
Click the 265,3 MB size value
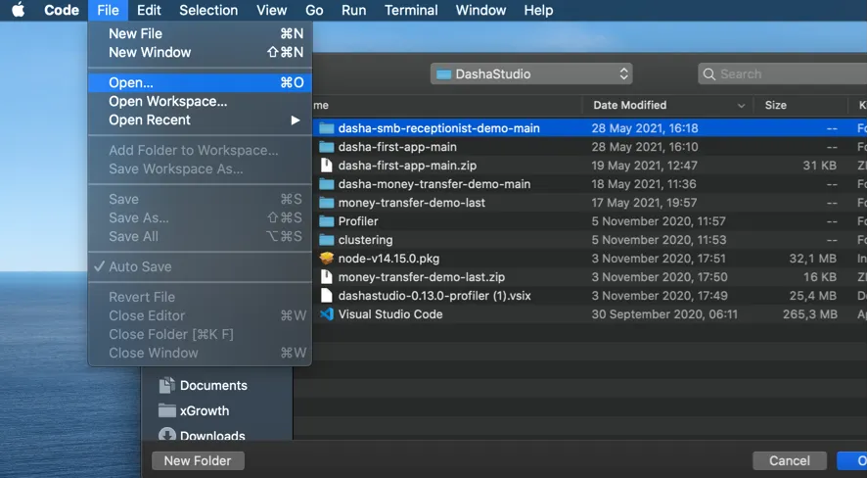tap(810, 314)
